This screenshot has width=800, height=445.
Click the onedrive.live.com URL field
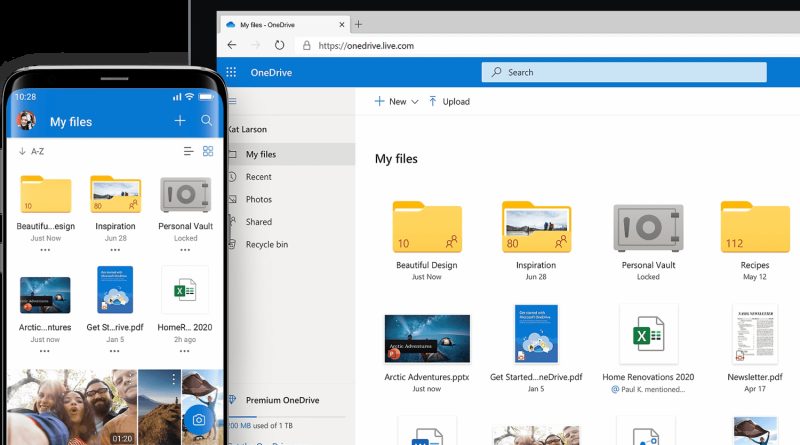(366, 45)
